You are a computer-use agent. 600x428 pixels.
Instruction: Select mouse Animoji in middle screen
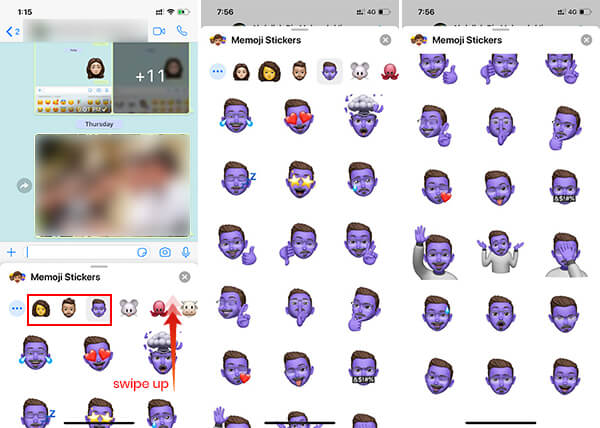coord(360,71)
